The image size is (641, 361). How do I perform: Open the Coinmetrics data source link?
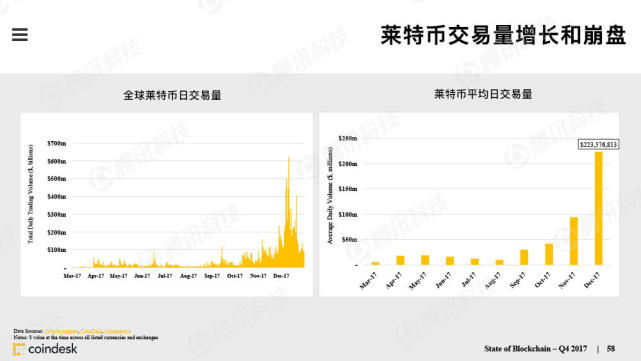118,331
